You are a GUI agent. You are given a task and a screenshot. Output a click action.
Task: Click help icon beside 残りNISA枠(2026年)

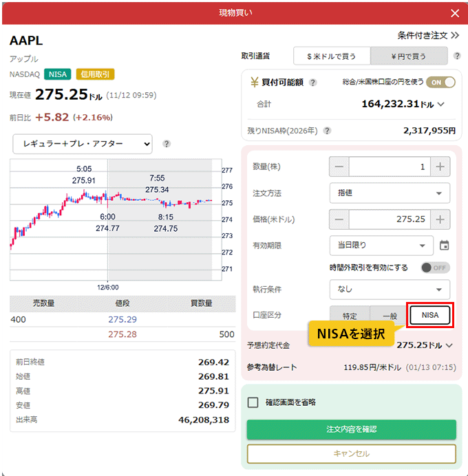click(x=327, y=131)
